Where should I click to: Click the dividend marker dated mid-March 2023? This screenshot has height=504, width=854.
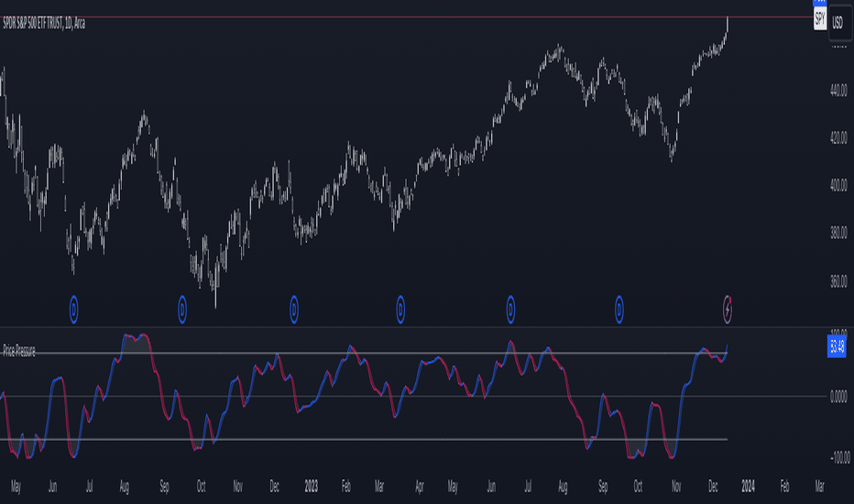pos(400,310)
